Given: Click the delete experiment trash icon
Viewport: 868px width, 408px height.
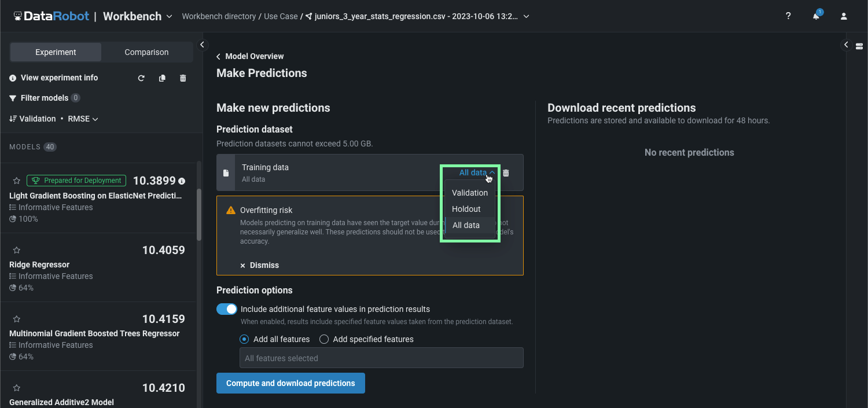Looking at the screenshot, I should (x=183, y=78).
